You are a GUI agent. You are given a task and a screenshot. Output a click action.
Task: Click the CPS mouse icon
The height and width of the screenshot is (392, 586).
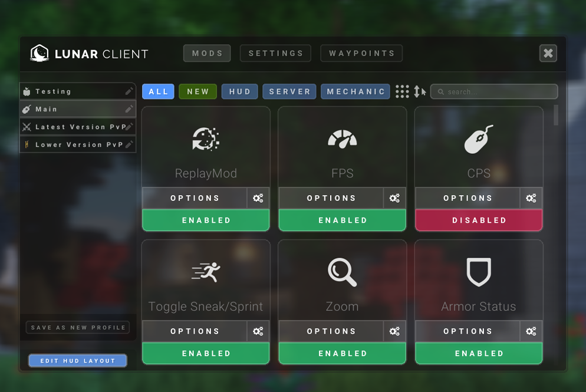tap(478, 138)
